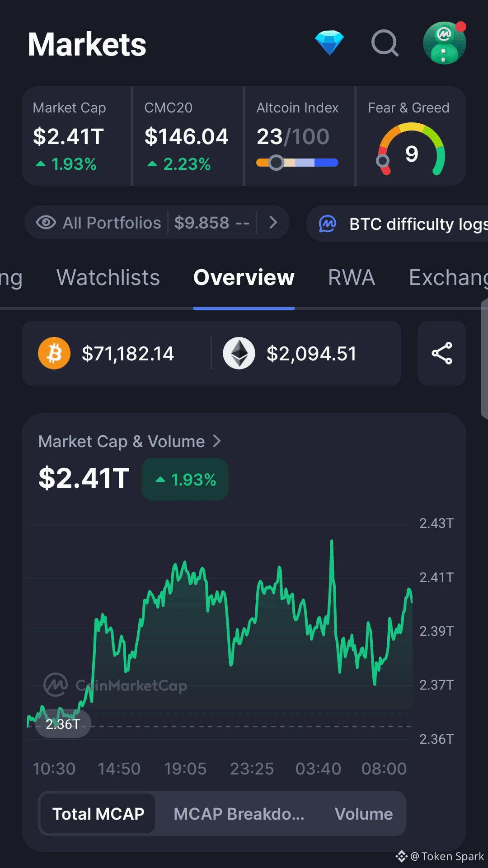
Task: Tap the CMC icon beside BTC difficulty
Action: [x=328, y=224]
